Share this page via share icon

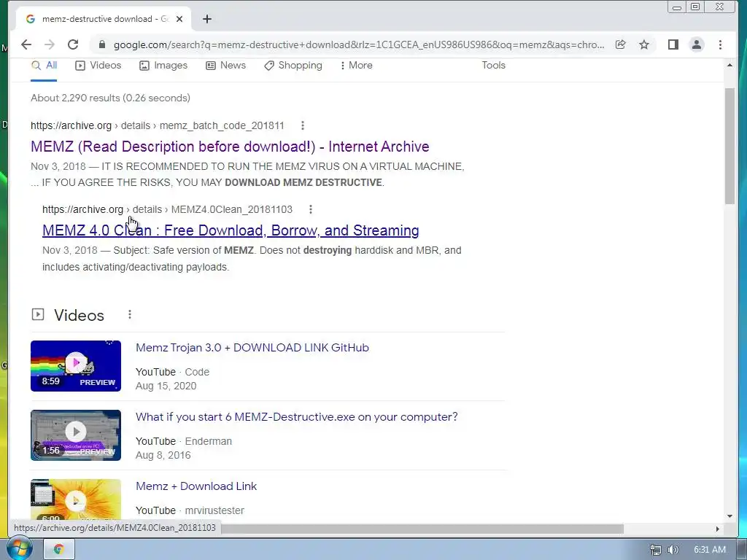(x=620, y=44)
